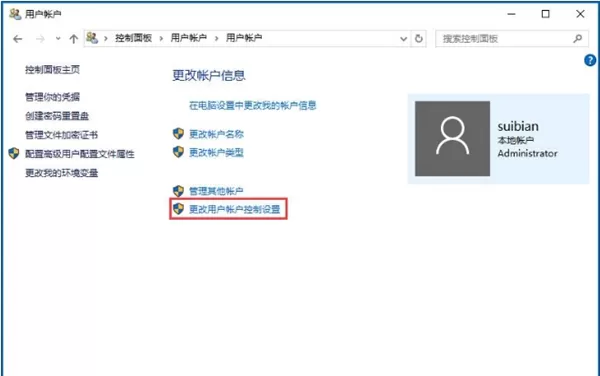Close the 用户帐户 window
The image size is (600, 376).
580,14
